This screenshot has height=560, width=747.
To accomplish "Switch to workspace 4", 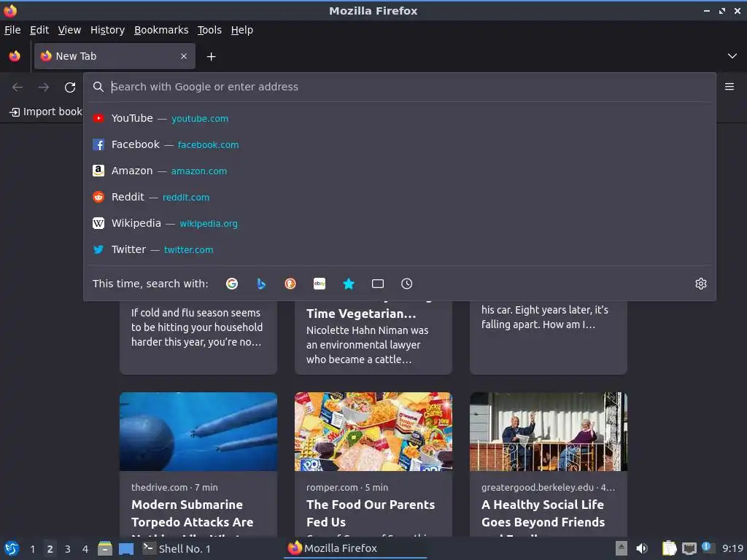I will coord(85,549).
